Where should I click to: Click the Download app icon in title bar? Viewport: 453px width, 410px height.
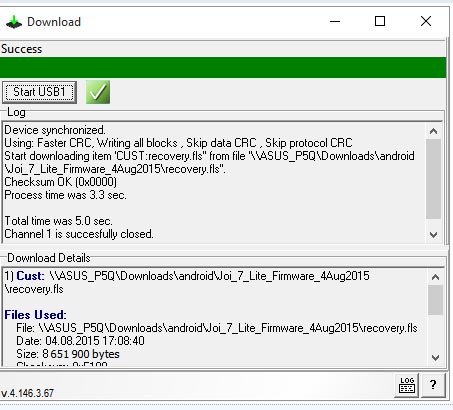click(x=14, y=22)
